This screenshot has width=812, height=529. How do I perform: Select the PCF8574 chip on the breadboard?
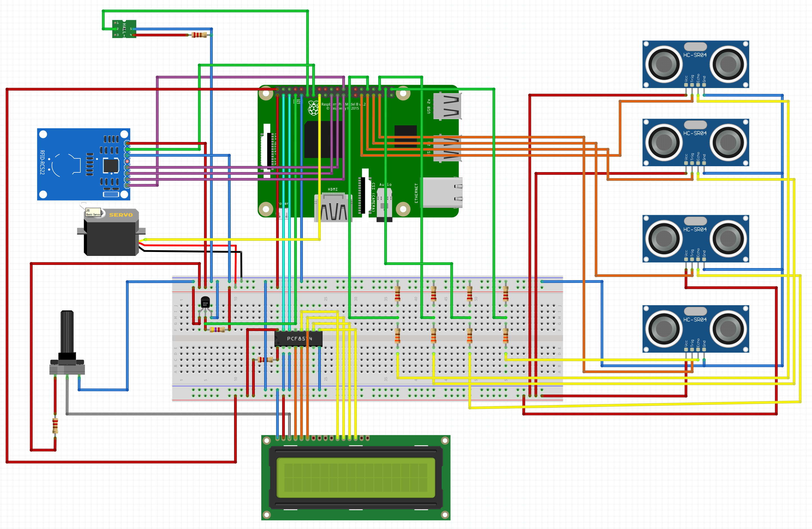point(298,338)
